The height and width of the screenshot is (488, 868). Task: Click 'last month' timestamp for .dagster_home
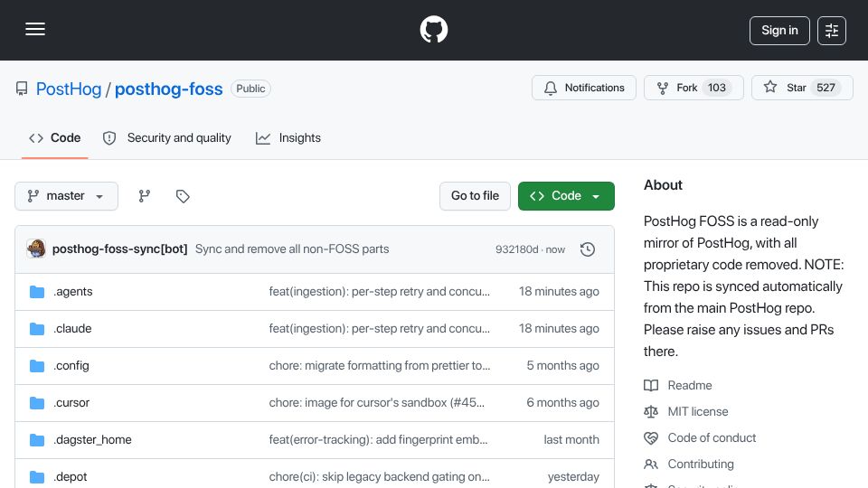(571, 440)
